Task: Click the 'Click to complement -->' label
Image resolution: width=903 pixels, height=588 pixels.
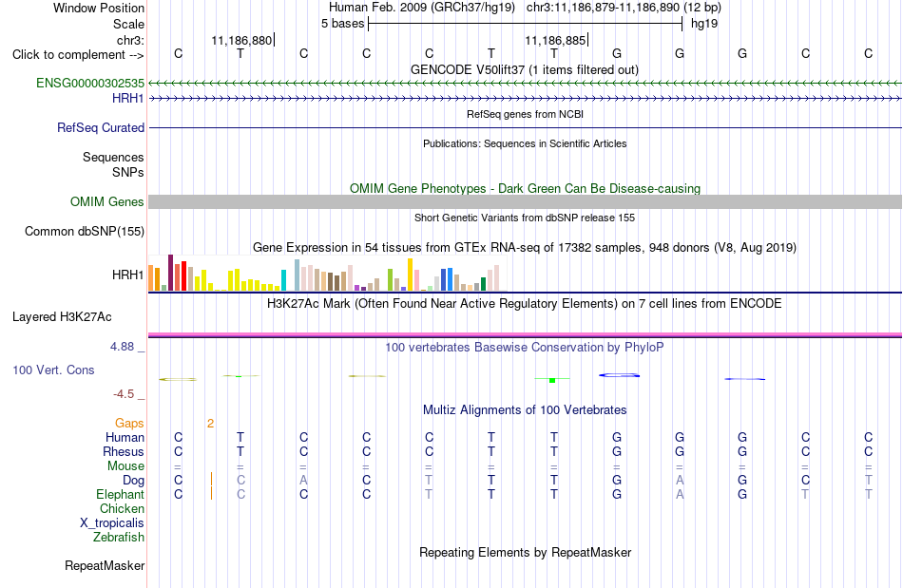Action: [78, 55]
